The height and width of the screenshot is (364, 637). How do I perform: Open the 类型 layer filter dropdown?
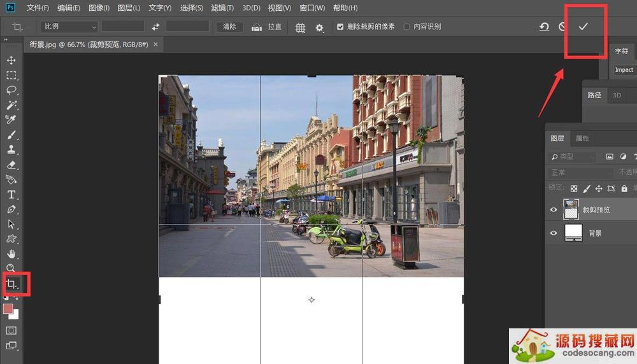(x=573, y=157)
